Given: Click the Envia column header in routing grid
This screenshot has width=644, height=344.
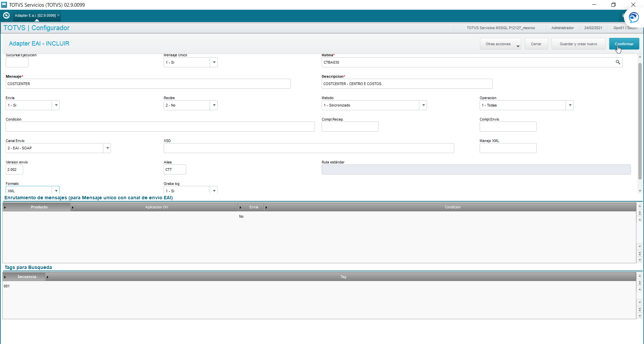Looking at the screenshot, I should click(x=251, y=207).
